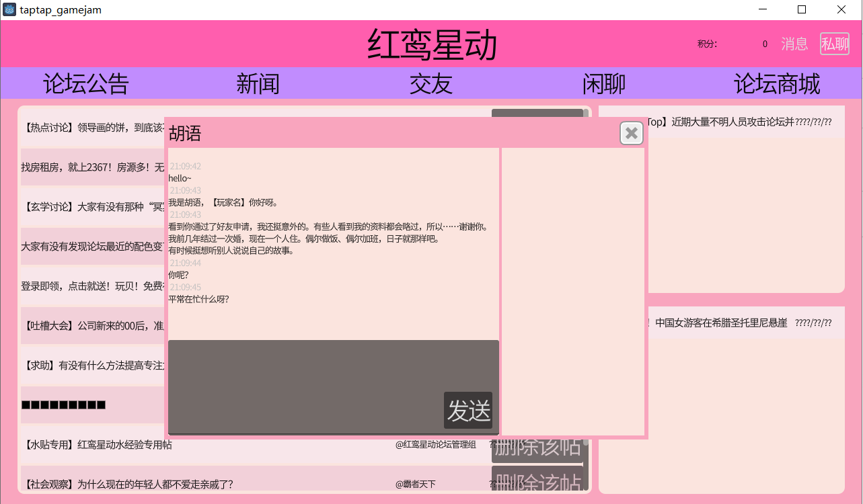
Task: Open the 交友 friends tab
Action: 430,83
